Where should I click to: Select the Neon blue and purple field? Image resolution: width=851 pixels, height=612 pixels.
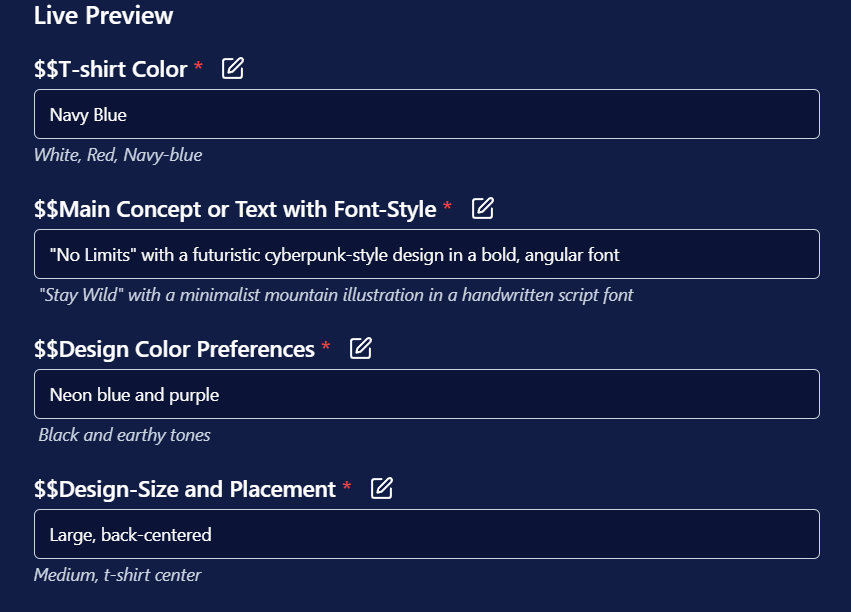pyautogui.click(x=427, y=394)
